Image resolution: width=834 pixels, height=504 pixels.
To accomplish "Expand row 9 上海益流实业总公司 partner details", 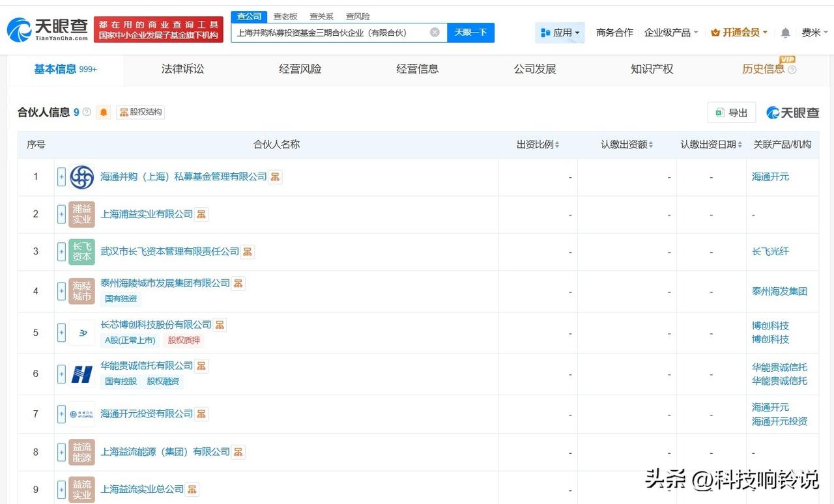I will (x=62, y=490).
